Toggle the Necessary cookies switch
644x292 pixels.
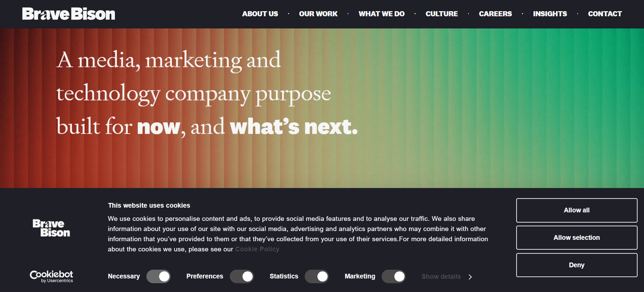(158, 276)
